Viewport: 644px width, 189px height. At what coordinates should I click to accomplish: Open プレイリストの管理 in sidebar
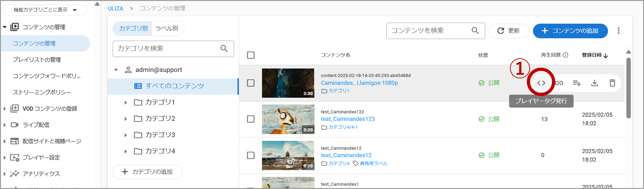coord(37,60)
